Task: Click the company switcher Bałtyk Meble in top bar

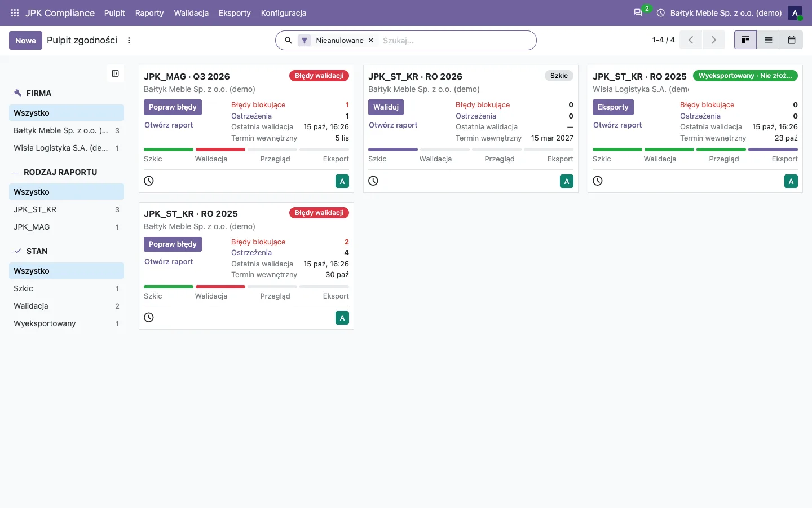Action: click(726, 13)
